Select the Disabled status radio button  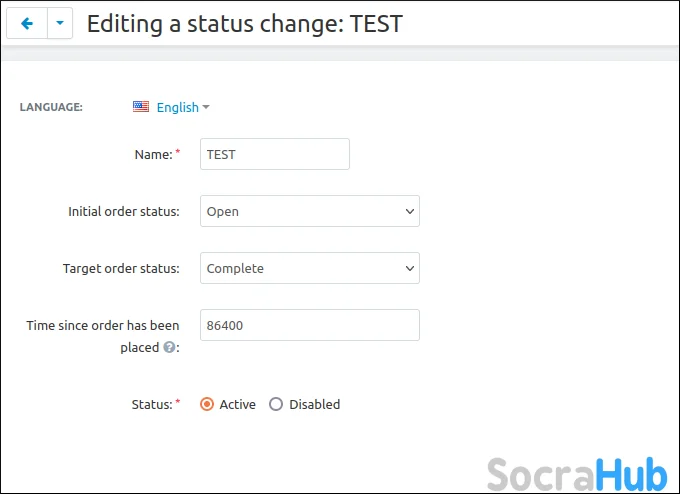point(276,404)
